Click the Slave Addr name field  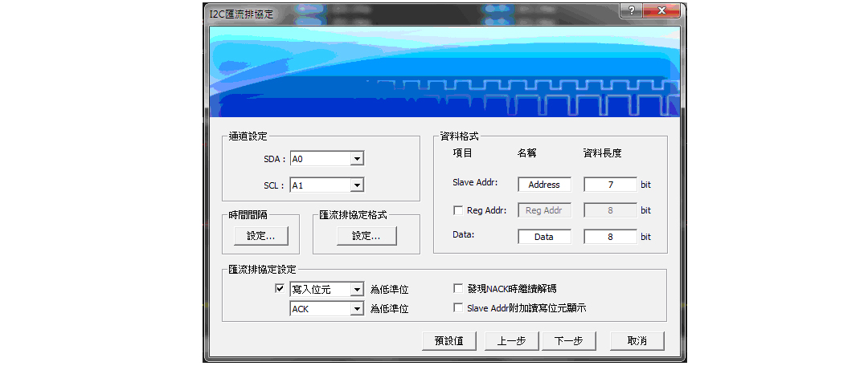coord(544,185)
